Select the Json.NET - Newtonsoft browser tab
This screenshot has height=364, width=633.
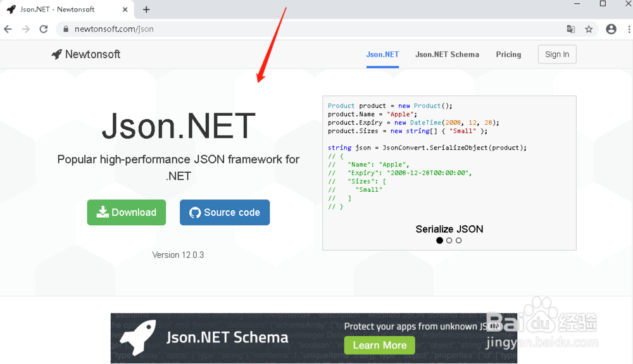67,9
